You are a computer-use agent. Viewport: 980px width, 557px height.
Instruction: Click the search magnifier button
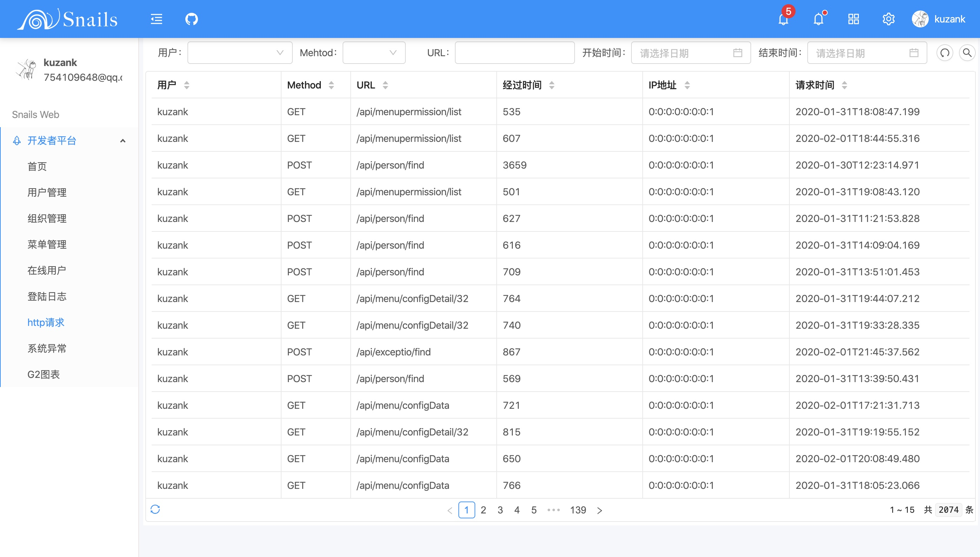(x=967, y=53)
